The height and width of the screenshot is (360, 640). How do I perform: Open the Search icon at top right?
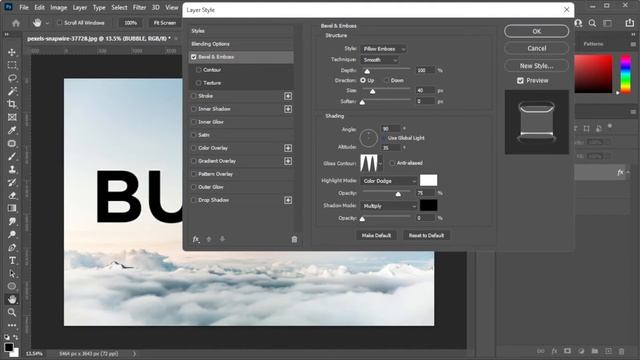pos(592,23)
